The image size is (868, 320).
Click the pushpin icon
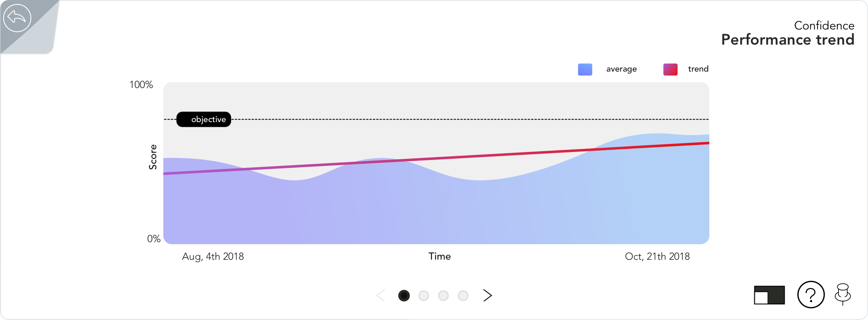click(843, 294)
